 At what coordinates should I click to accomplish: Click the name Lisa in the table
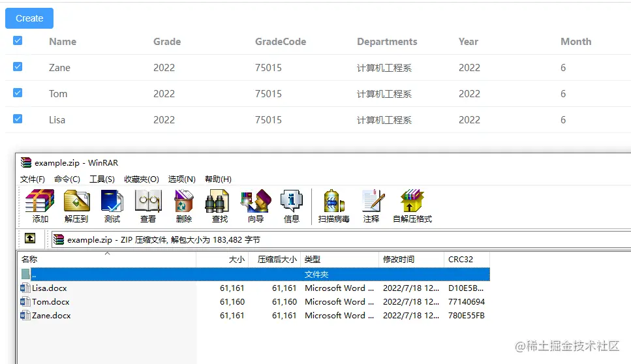pos(57,120)
